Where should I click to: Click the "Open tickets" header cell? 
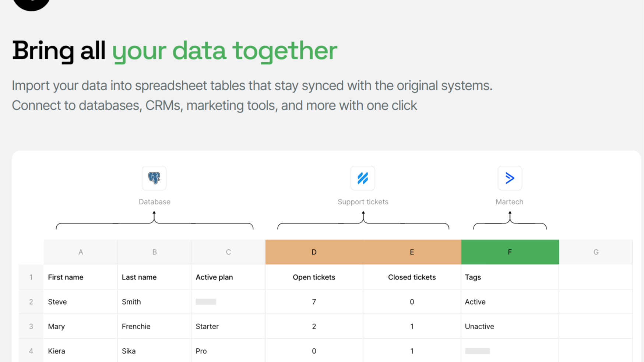tap(314, 277)
